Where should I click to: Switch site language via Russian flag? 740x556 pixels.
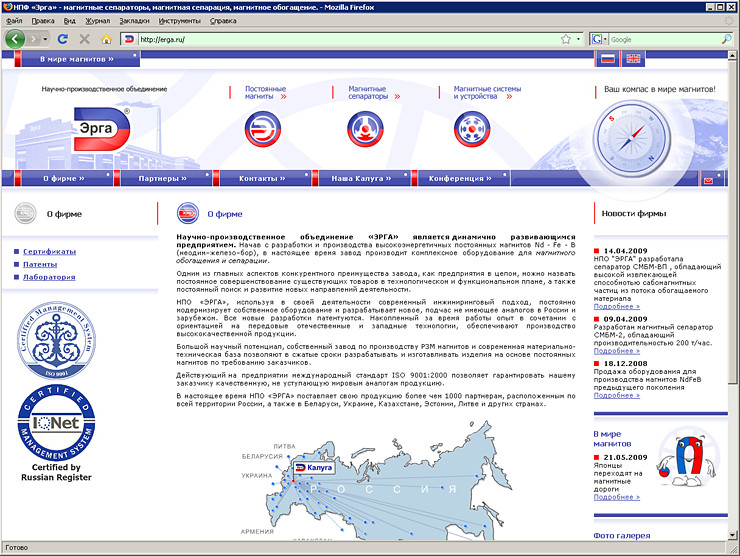click(x=606, y=59)
